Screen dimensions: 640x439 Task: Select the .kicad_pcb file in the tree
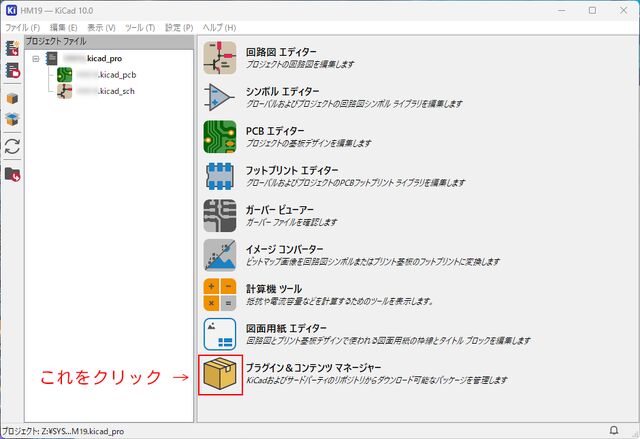coord(96,75)
